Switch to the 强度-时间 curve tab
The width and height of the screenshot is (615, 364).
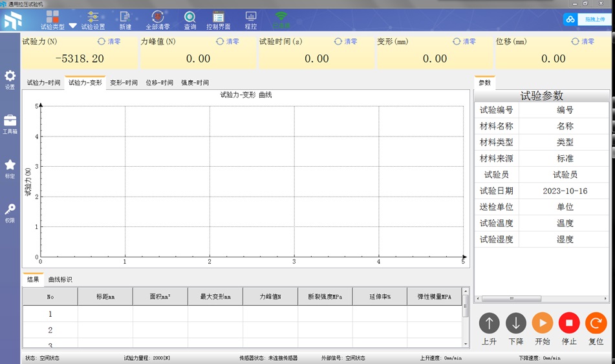195,83
